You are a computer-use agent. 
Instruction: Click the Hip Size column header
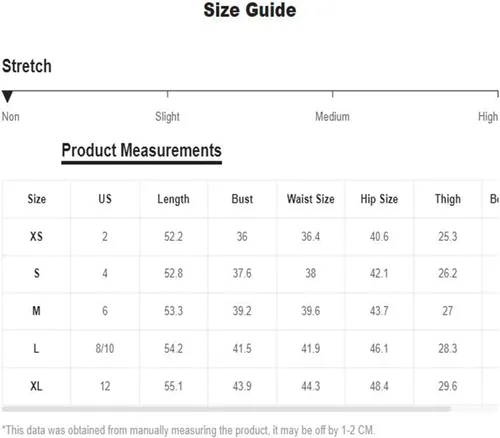coord(379,199)
